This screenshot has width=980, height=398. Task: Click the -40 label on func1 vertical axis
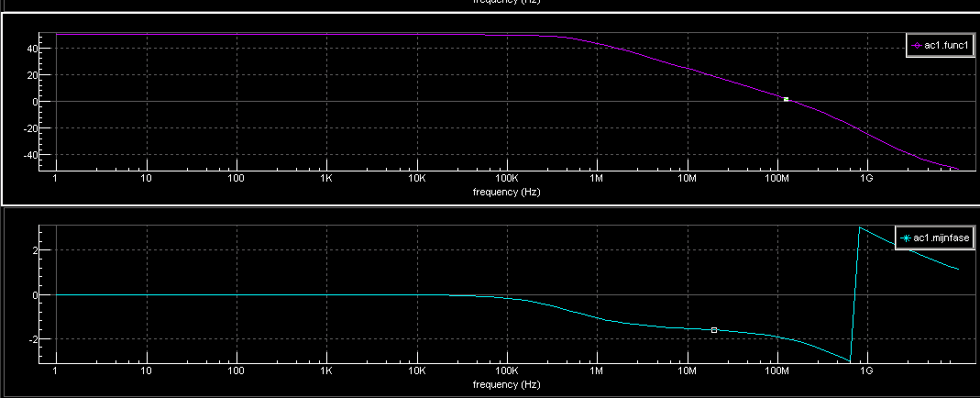[x=28, y=155]
